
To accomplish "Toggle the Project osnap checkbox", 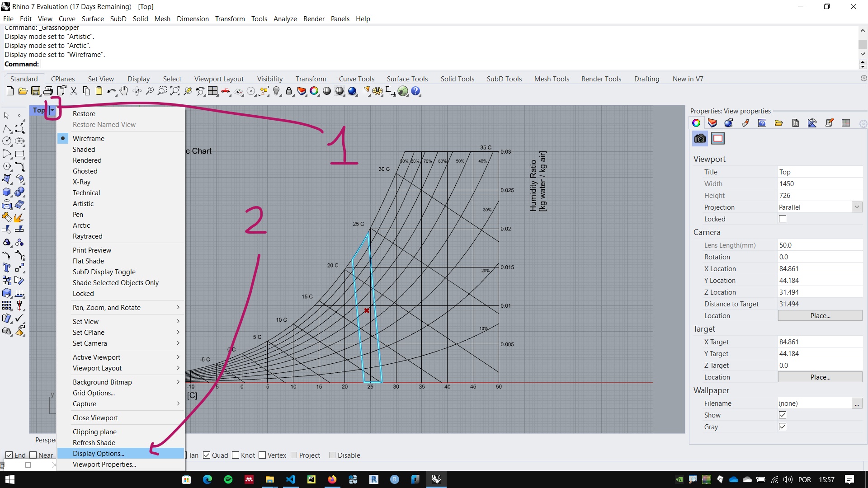I will [x=294, y=455].
